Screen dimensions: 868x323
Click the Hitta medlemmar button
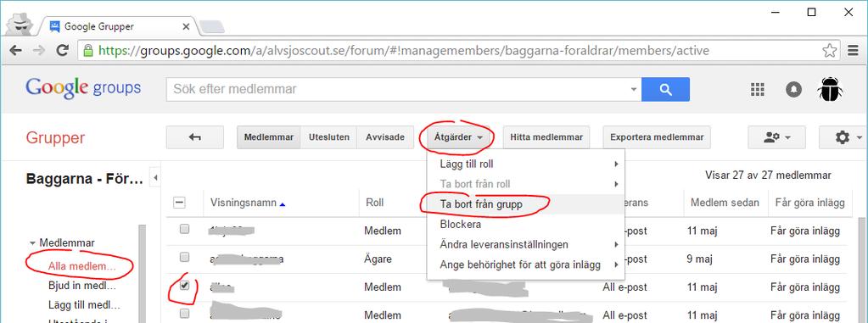tap(546, 137)
